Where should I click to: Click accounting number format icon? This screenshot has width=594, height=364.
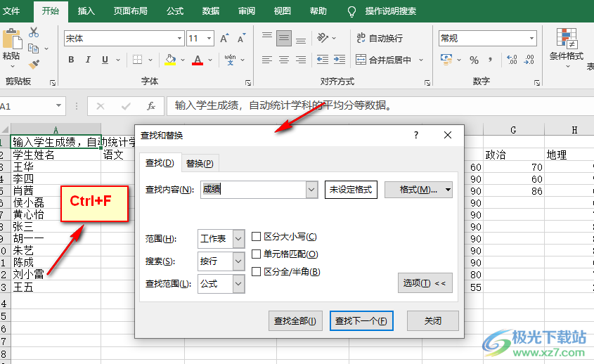[x=446, y=60]
